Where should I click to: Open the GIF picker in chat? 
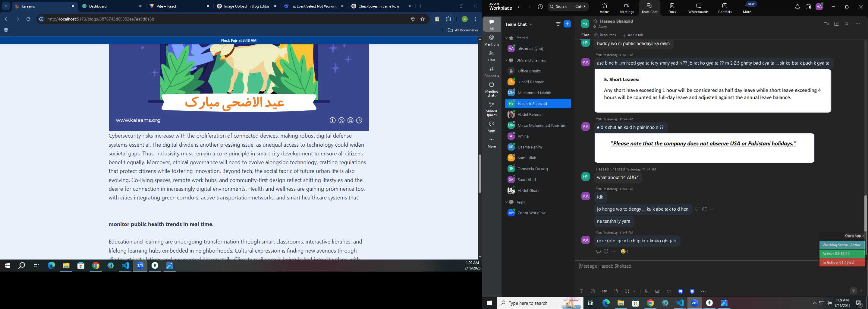coord(604,291)
